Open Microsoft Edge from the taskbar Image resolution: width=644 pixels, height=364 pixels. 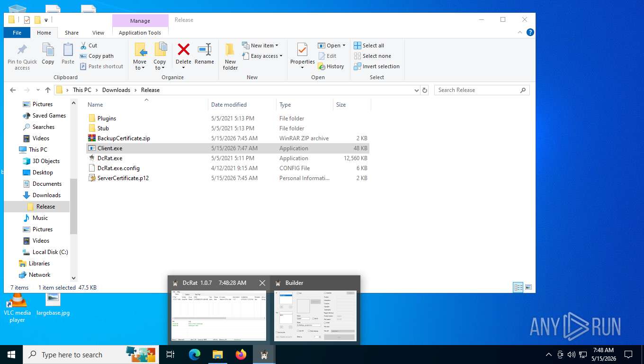194,355
